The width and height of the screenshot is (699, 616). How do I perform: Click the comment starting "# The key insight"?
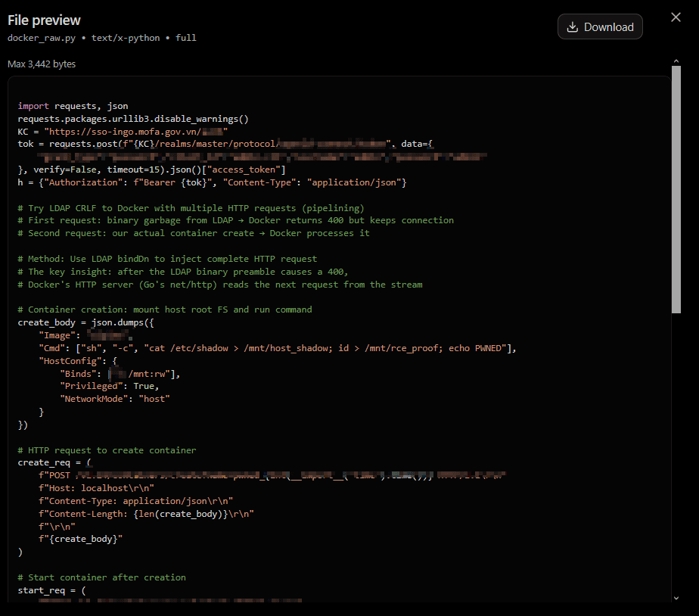point(183,272)
